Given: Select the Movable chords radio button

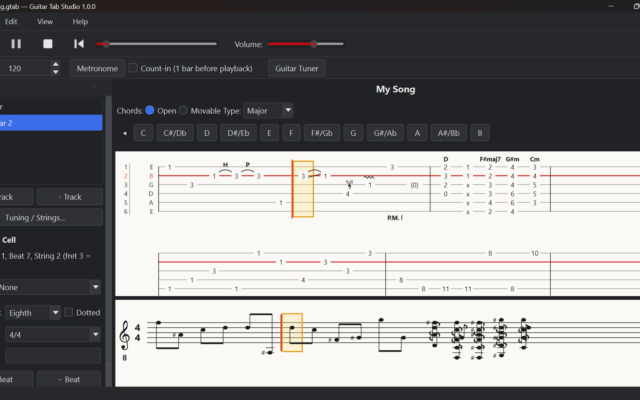Looking at the screenshot, I should [x=183, y=110].
